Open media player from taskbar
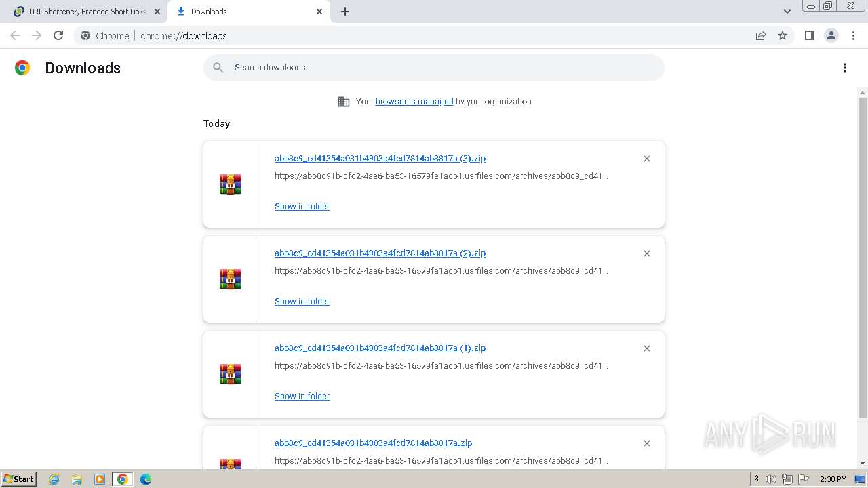Image resolution: width=868 pixels, height=488 pixels. 100,479
